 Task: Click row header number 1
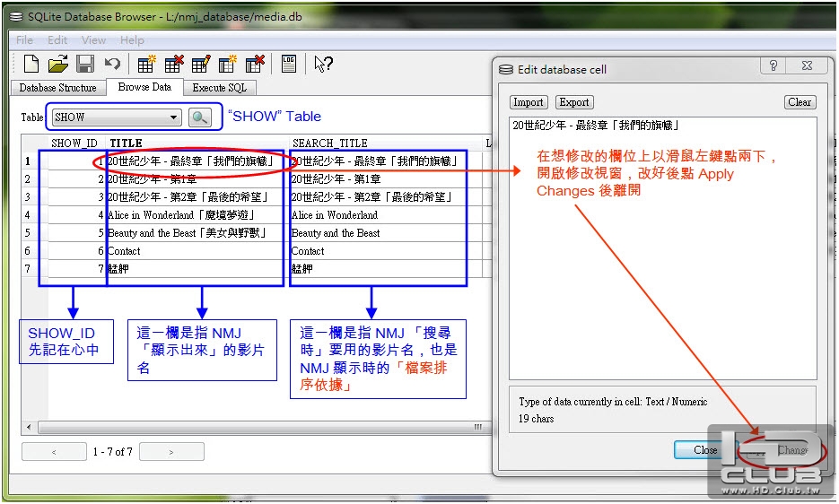click(34, 161)
